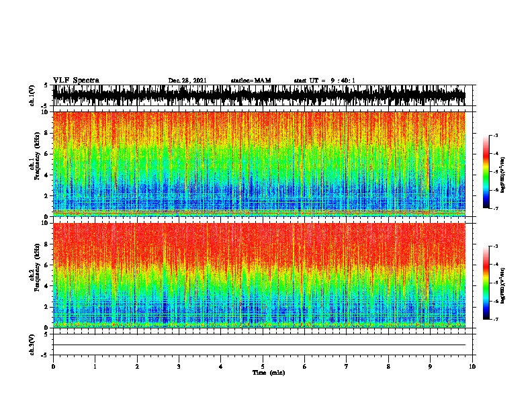The image size is (532, 411).
Task: Click the ch.1 "Frequency (kHz)" axis label
Action: (37, 156)
